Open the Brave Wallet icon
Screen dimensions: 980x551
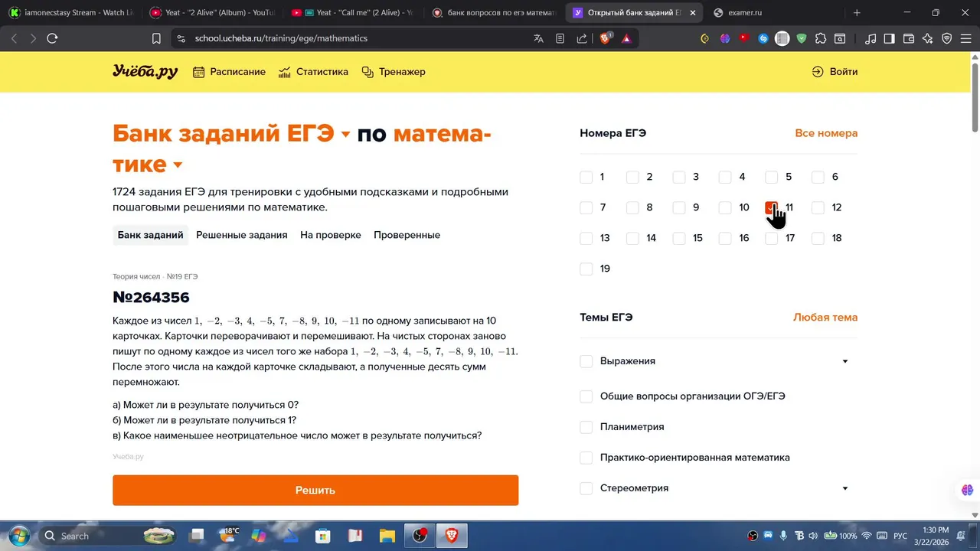click(909, 38)
